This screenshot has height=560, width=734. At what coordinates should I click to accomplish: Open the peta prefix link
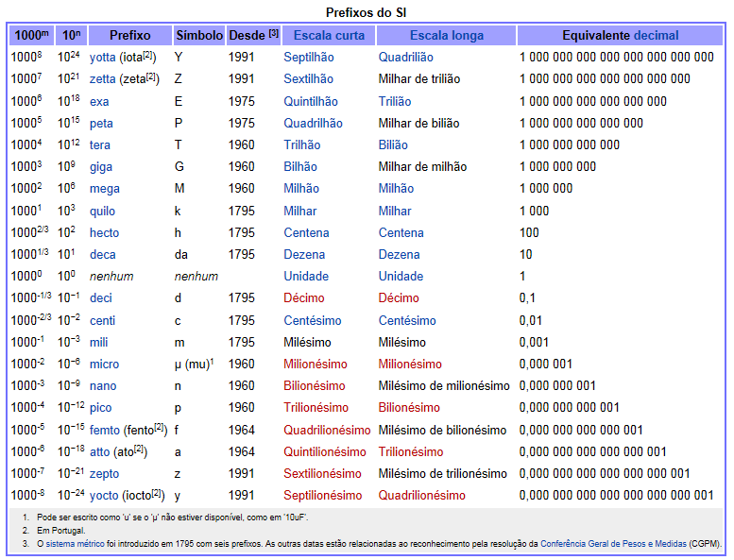tap(101, 124)
